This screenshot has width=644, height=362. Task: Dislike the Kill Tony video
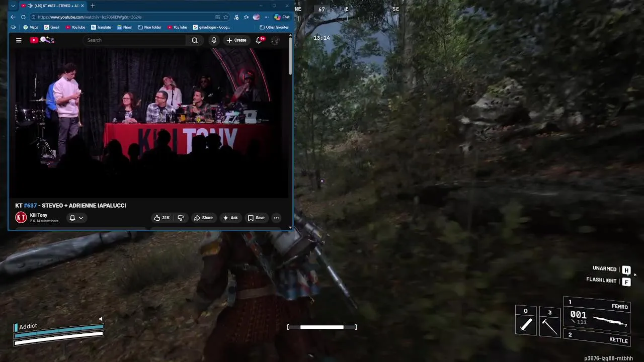(x=181, y=218)
